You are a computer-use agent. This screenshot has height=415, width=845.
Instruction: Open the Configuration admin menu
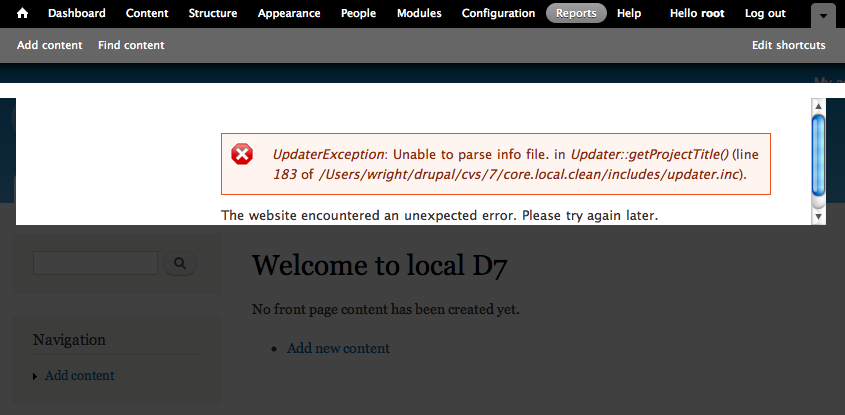pyautogui.click(x=498, y=13)
